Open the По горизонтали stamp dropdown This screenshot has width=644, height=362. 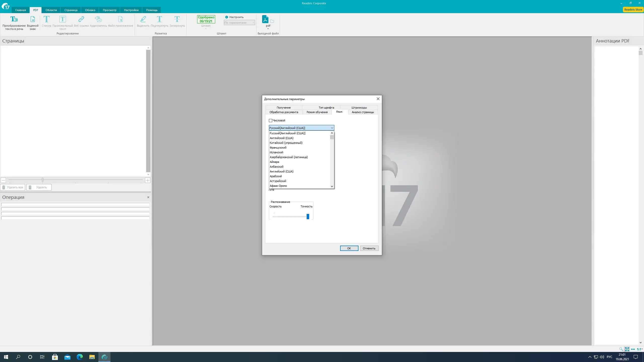tap(239, 23)
